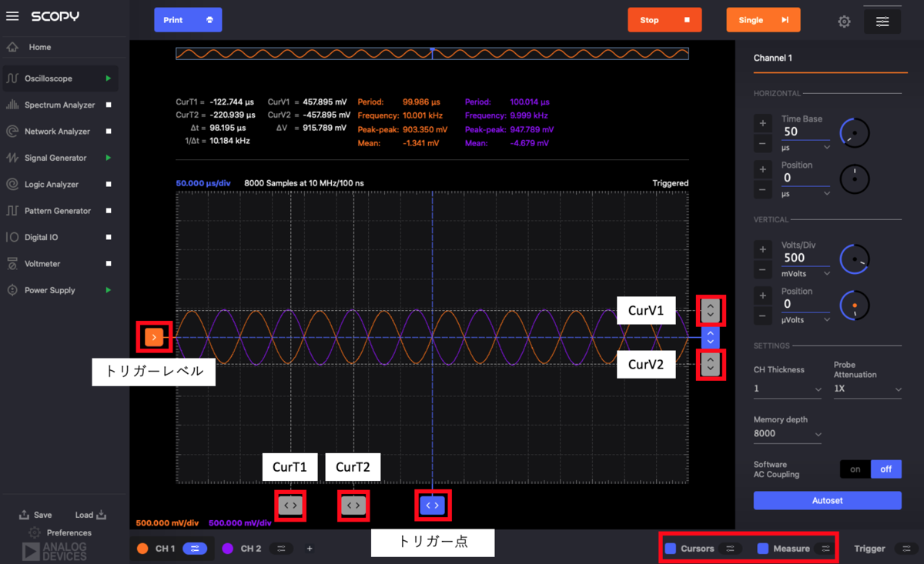
Task: Click the vertical Position value field
Action: pyautogui.click(x=805, y=304)
